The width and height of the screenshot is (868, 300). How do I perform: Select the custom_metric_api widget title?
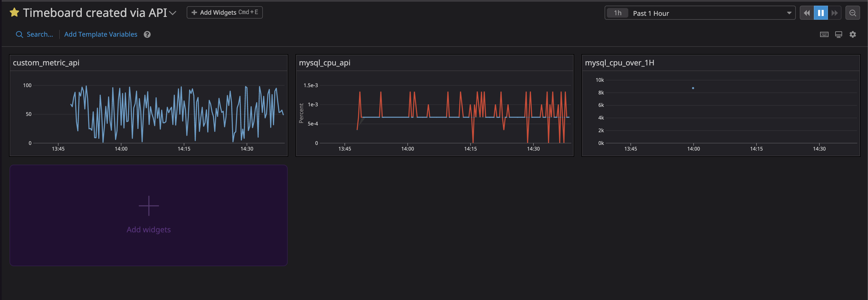(x=46, y=63)
